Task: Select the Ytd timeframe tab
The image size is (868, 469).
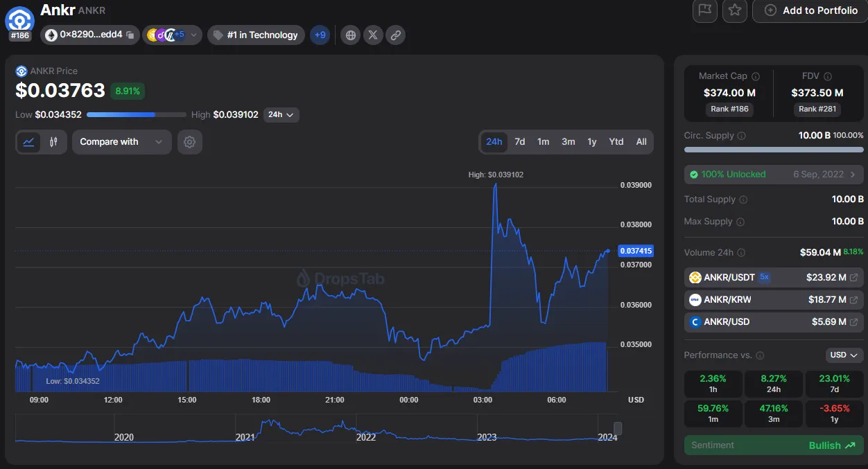Action: coord(616,141)
